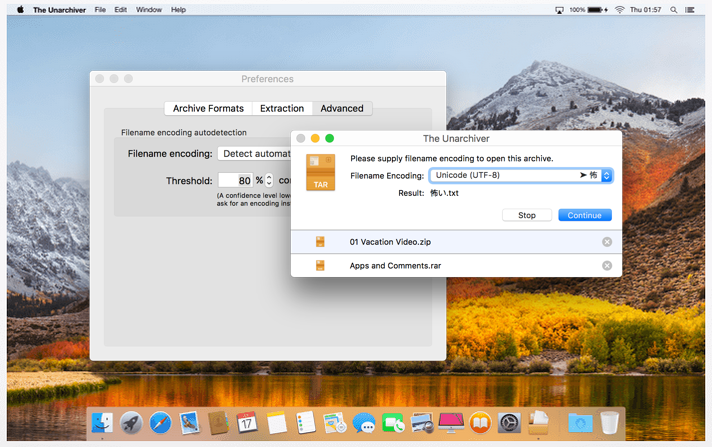This screenshot has height=447, width=712.
Task: Open Finder from the Dock
Action: [x=102, y=423]
